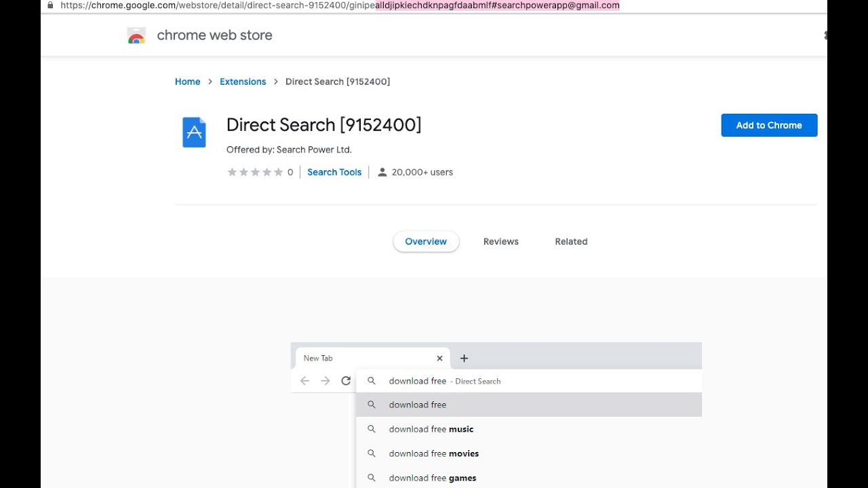Click the reload icon in preview image
This screenshot has height=488, width=868.
click(346, 381)
